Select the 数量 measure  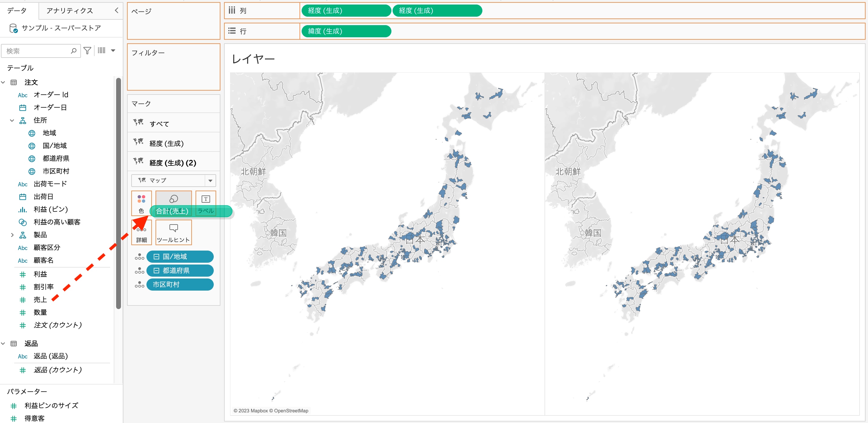[x=40, y=312]
